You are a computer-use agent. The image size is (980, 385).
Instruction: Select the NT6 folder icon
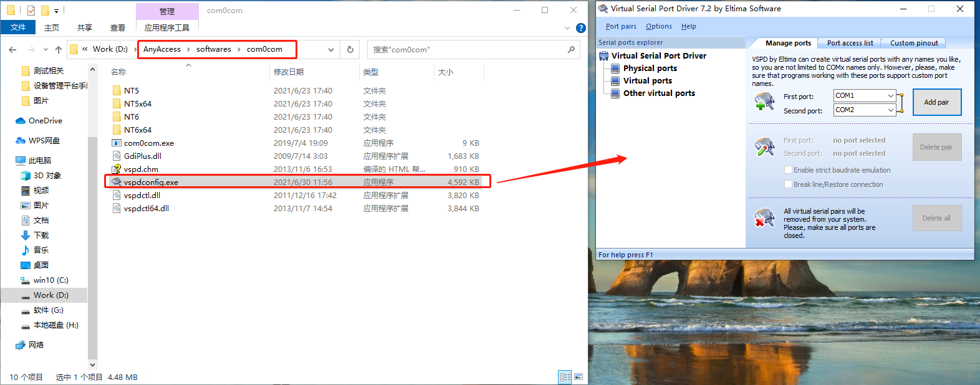[117, 116]
